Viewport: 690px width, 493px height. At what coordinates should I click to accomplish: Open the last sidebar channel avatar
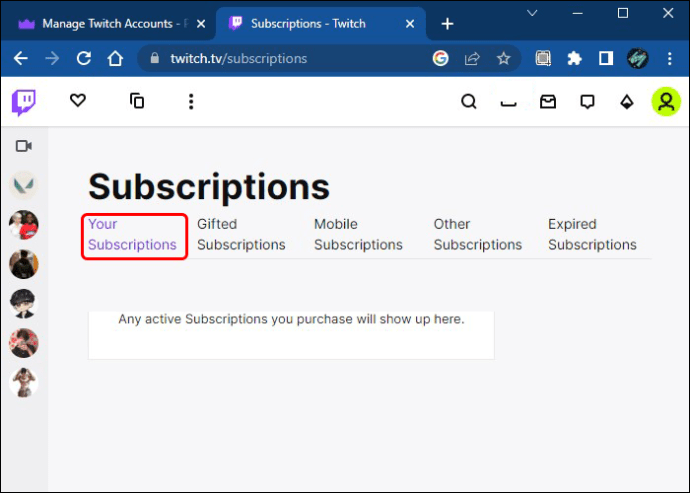pos(24,383)
